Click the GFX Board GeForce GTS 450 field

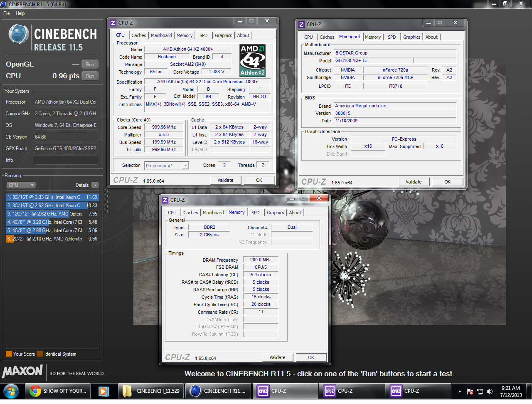pos(66,149)
